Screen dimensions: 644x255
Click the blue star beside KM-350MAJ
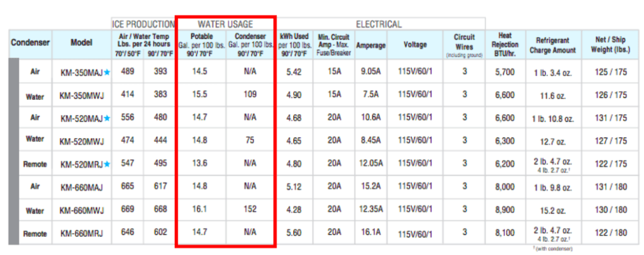click(106, 73)
